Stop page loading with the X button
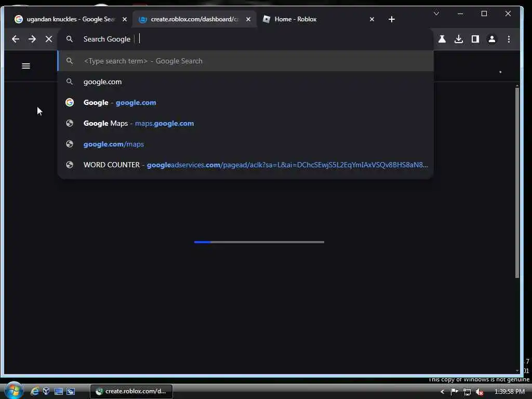The image size is (532, 399). click(49, 39)
